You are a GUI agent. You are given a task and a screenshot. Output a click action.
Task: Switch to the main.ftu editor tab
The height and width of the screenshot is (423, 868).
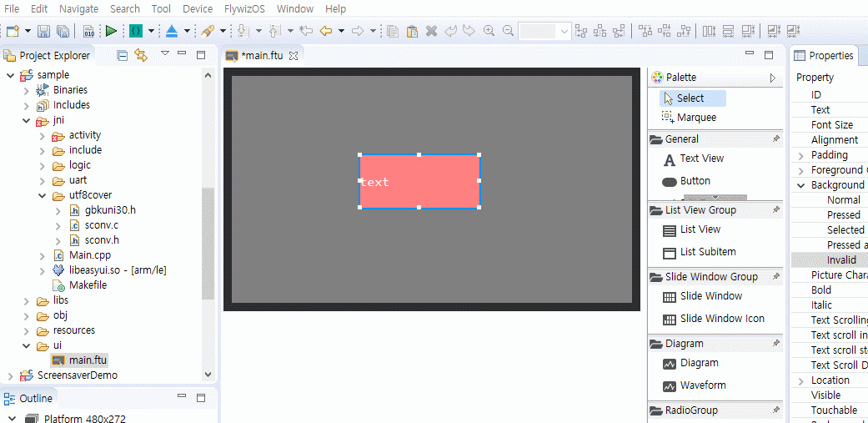click(262, 56)
